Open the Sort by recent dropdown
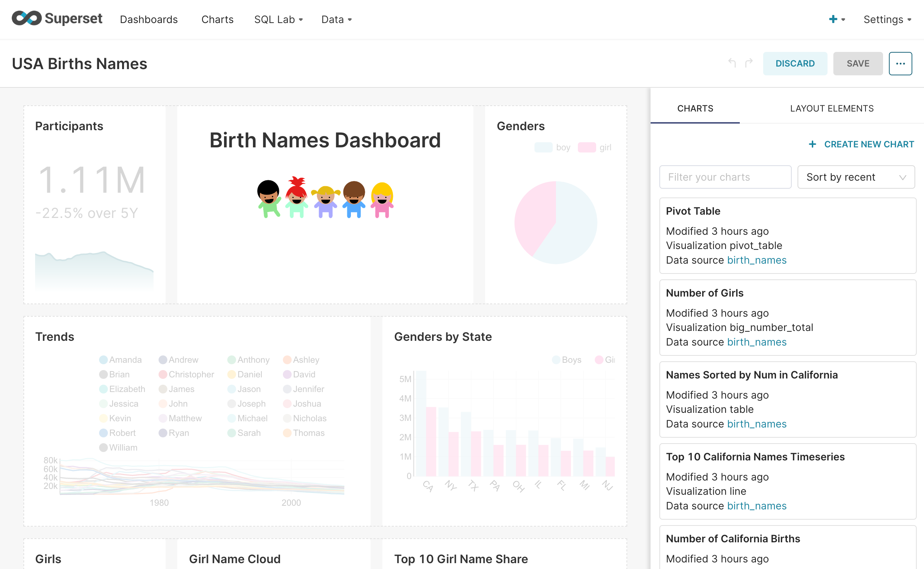 pyautogui.click(x=856, y=177)
